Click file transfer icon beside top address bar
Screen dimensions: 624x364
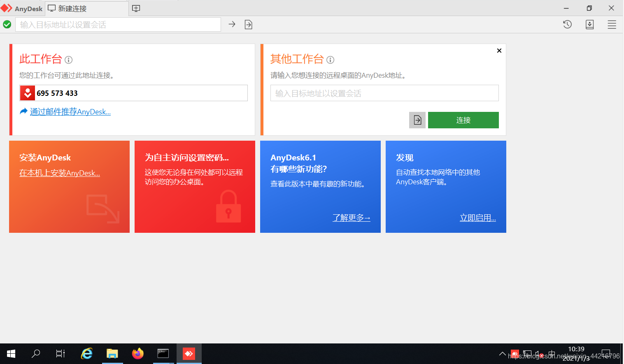coord(249,25)
